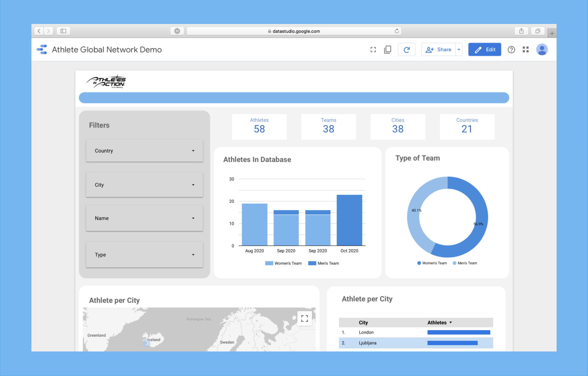This screenshot has width=588, height=376.
Task: Expand the Type filter dropdown
Action: coord(144,255)
